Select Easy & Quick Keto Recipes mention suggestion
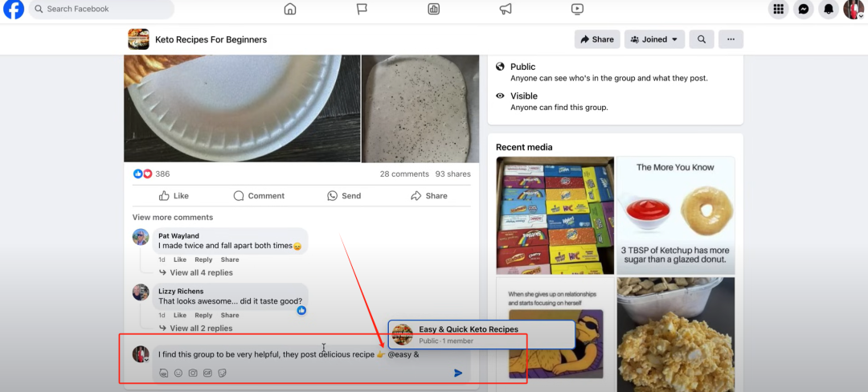This screenshot has height=392, width=868. click(x=481, y=334)
